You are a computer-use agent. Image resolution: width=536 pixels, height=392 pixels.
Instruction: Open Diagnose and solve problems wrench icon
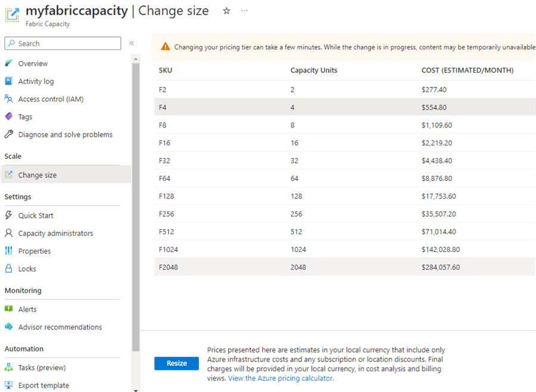pos(8,135)
